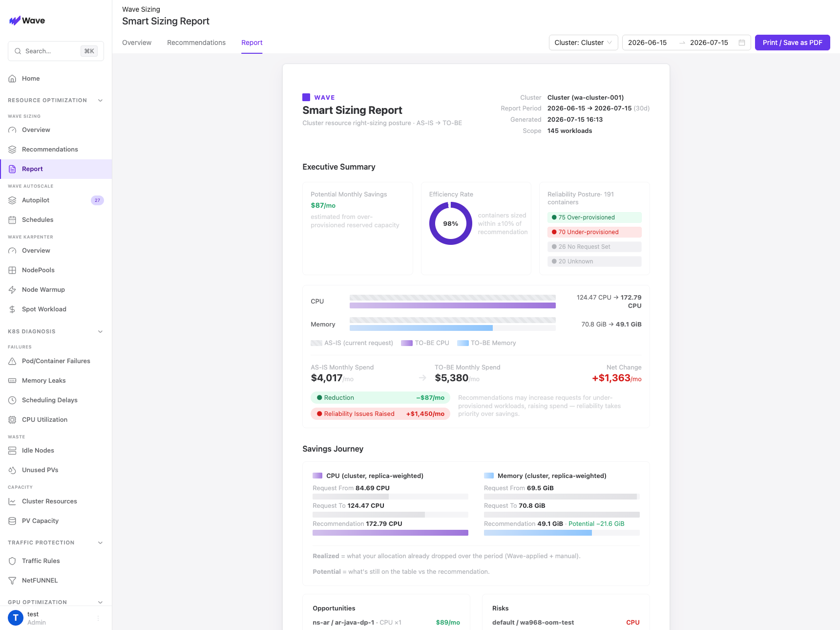Click the Cluster Resources chart icon
The width and height of the screenshot is (840, 630).
(x=12, y=501)
